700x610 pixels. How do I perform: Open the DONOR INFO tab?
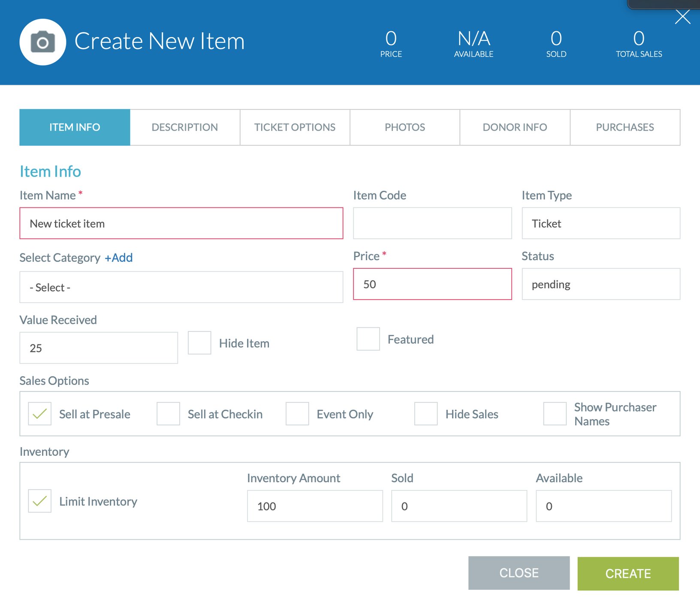click(515, 127)
